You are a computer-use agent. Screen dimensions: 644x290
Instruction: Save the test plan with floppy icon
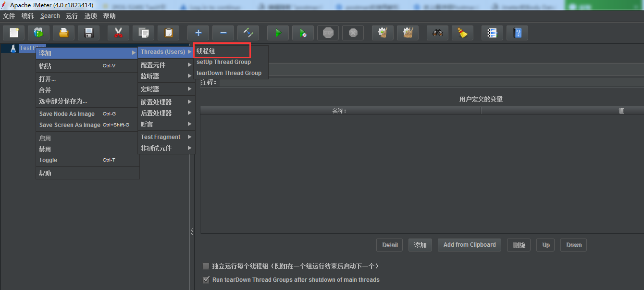[88, 33]
